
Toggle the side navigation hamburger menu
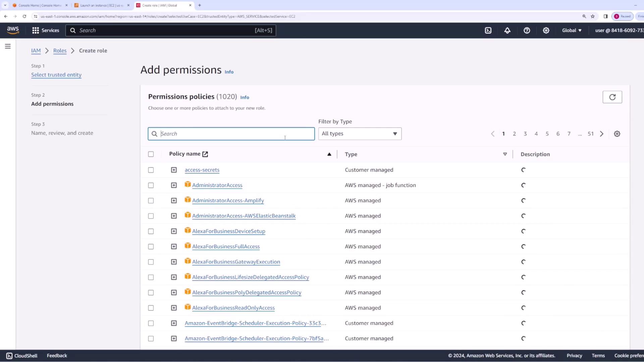(8, 47)
